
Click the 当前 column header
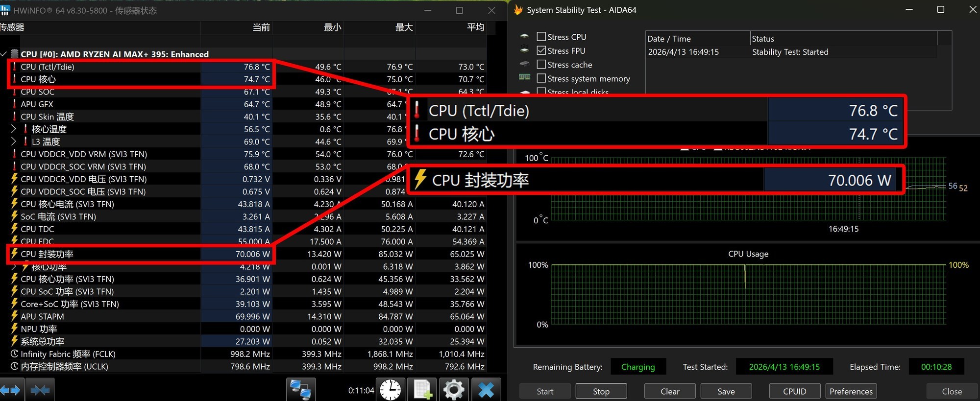261,27
